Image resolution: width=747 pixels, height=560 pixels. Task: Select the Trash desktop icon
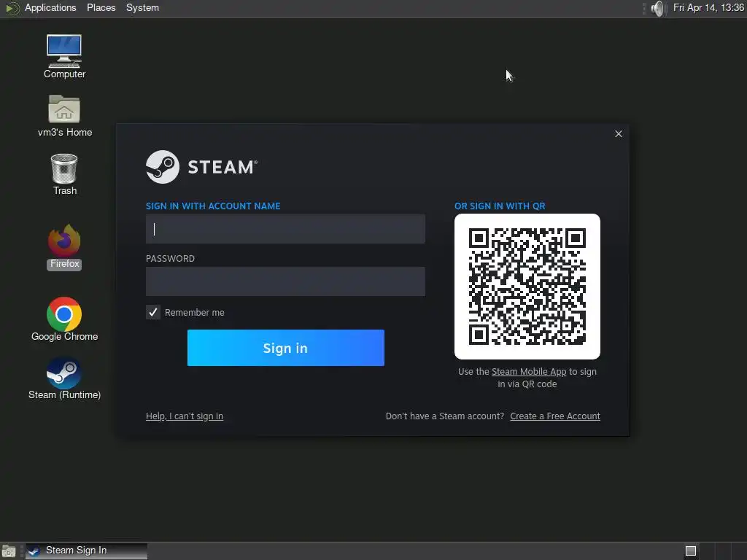click(x=64, y=174)
